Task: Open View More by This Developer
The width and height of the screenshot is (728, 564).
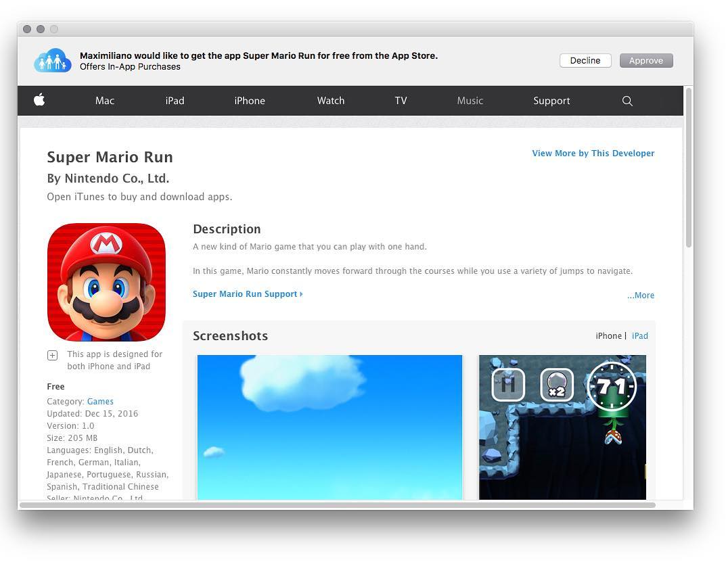Action: pos(593,154)
